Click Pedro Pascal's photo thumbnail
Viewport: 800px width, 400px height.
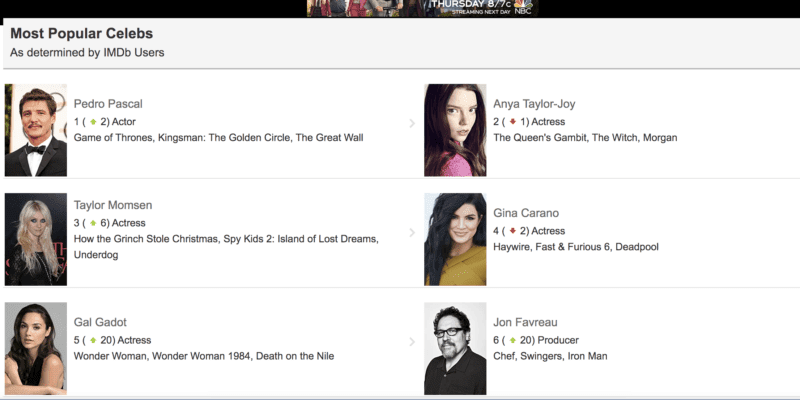[36, 130]
